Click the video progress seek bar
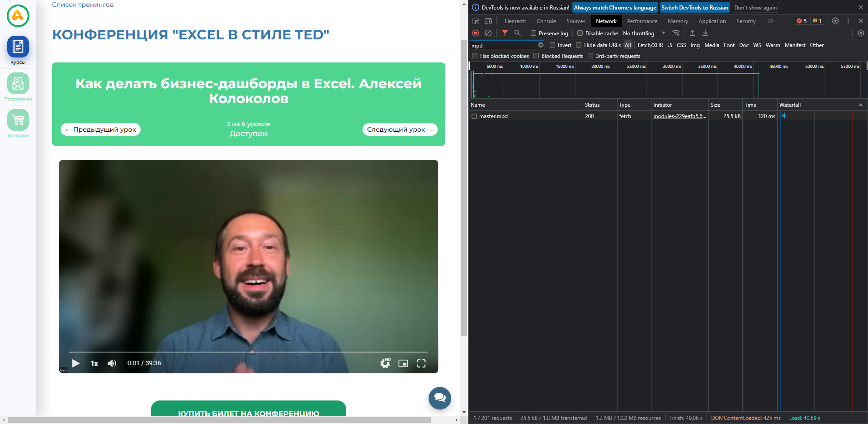This screenshot has width=868, height=424. click(248, 352)
